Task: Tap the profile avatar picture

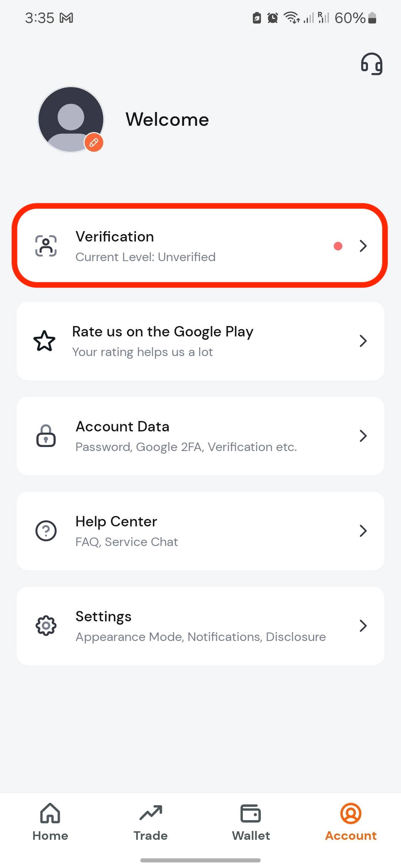Action: click(x=71, y=119)
